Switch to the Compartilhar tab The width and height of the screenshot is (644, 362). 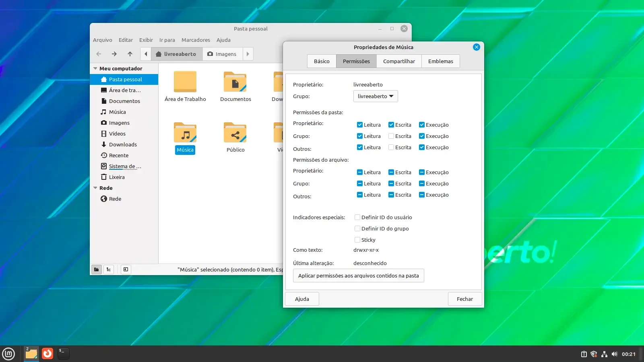pos(399,61)
